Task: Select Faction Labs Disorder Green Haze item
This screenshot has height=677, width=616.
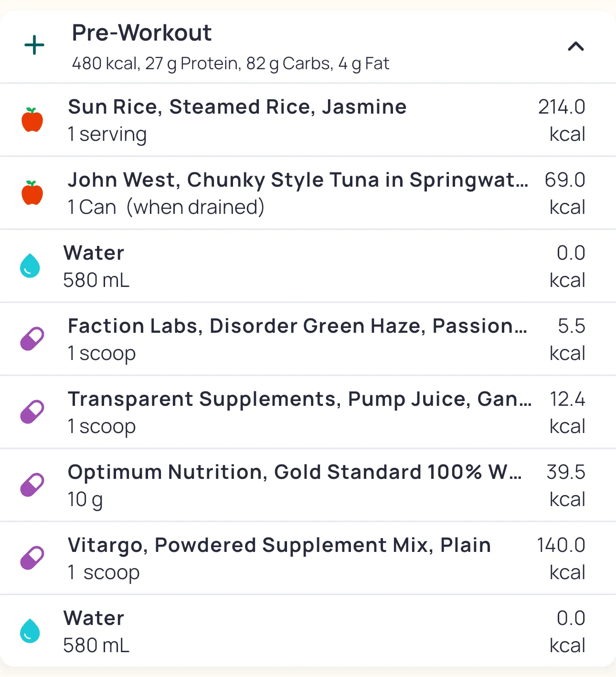Action: click(x=297, y=326)
